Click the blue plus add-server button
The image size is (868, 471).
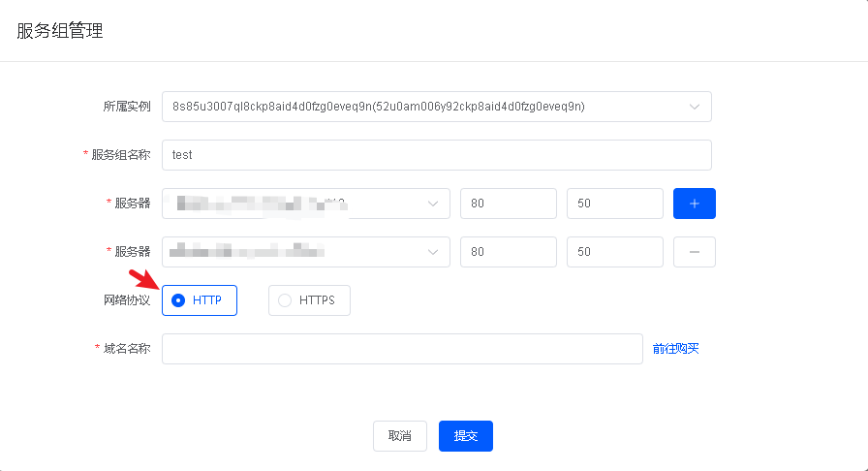coord(694,204)
